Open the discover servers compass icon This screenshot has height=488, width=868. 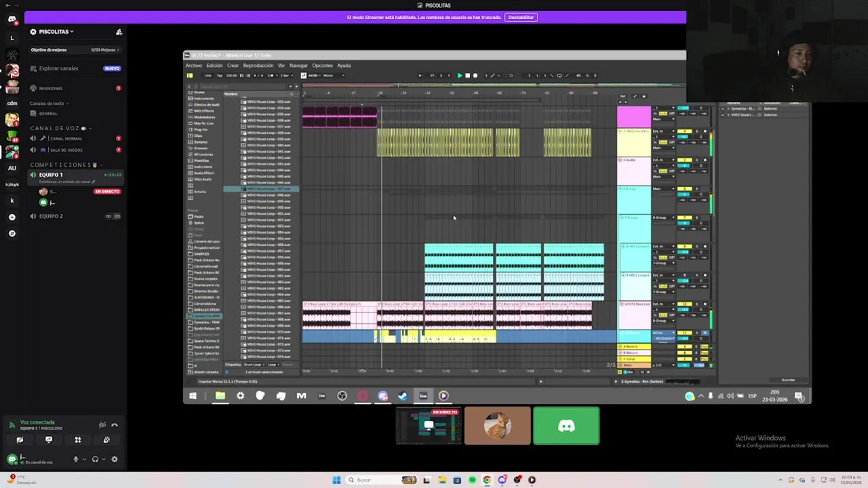(x=12, y=233)
